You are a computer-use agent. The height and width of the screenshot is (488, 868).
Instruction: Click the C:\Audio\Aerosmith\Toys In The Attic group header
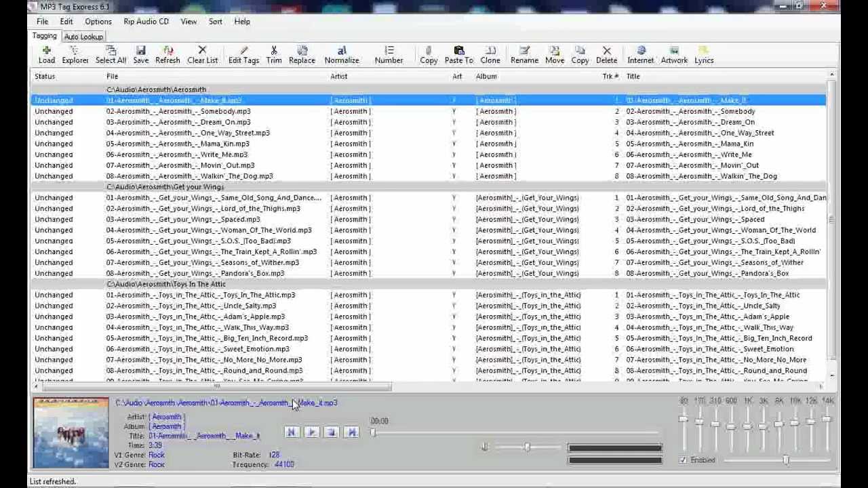(429, 284)
